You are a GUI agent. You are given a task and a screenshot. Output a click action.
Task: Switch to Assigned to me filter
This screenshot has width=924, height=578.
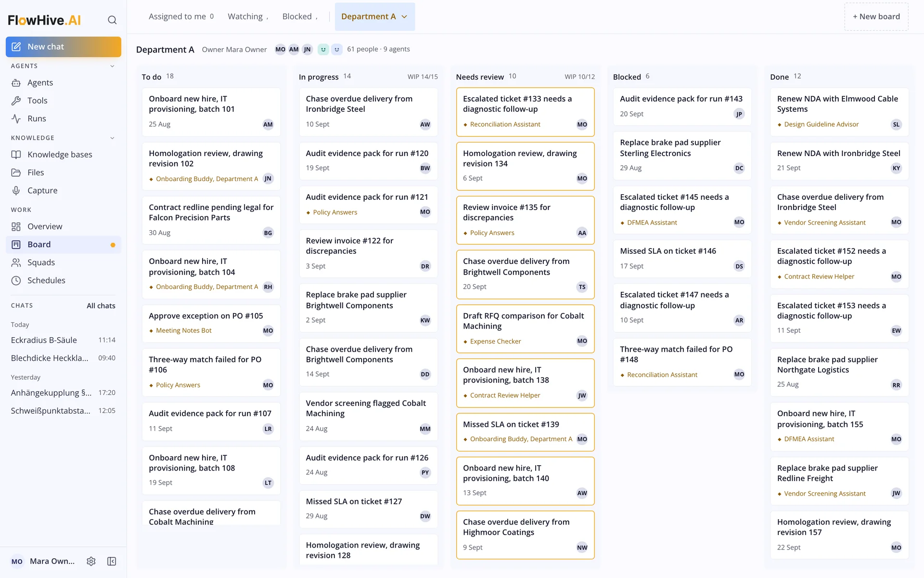181,16
